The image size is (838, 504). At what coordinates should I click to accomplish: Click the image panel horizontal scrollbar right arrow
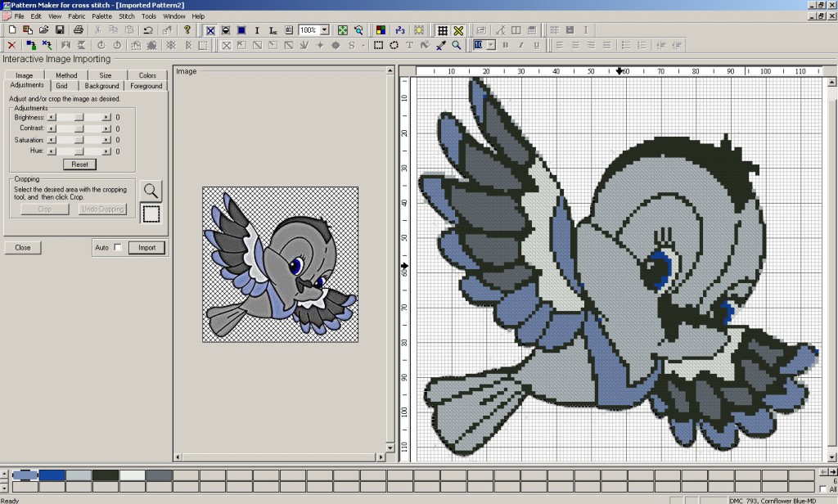(x=381, y=457)
